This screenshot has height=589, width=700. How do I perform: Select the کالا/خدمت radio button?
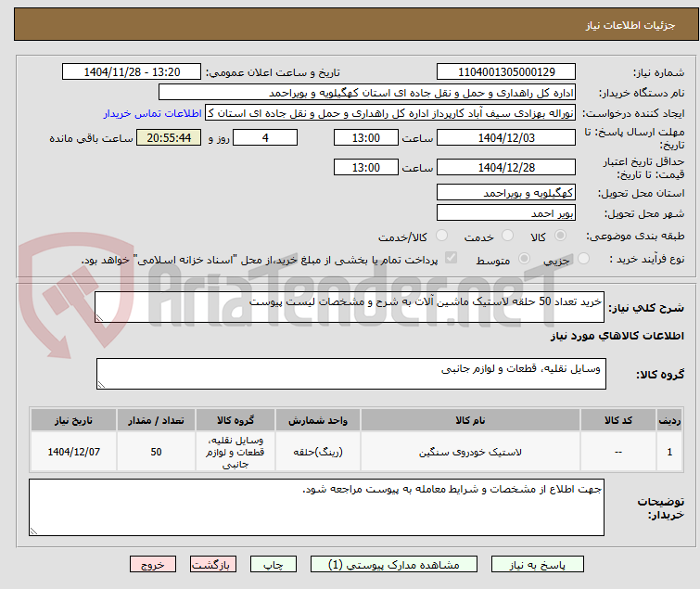[x=441, y=236]
